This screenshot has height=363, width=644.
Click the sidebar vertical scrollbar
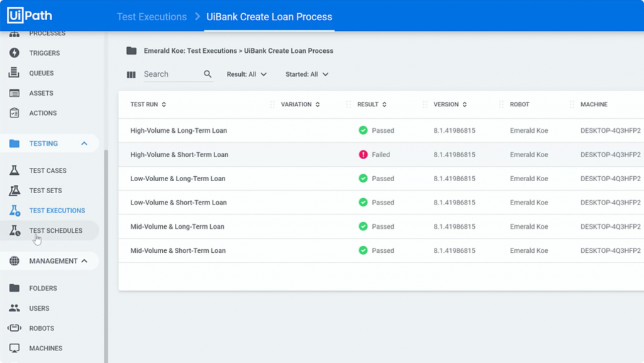click(x=106, y=256)
